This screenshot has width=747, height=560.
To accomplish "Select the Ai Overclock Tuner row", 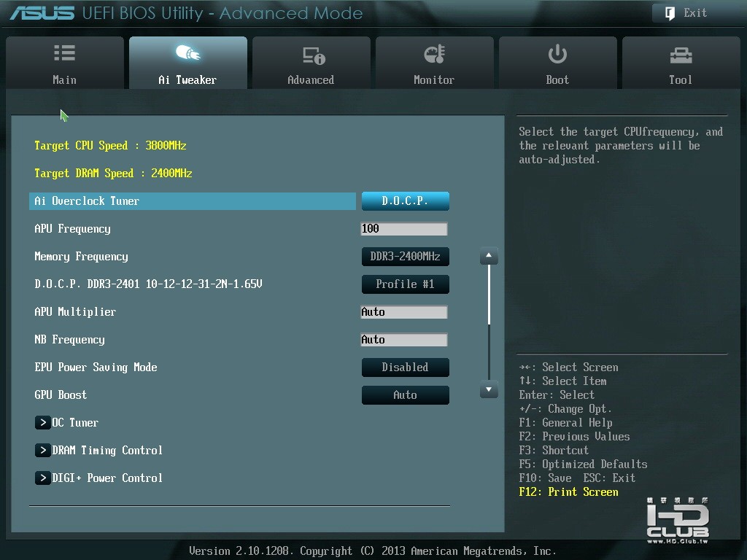I will (x=193, y=201).
